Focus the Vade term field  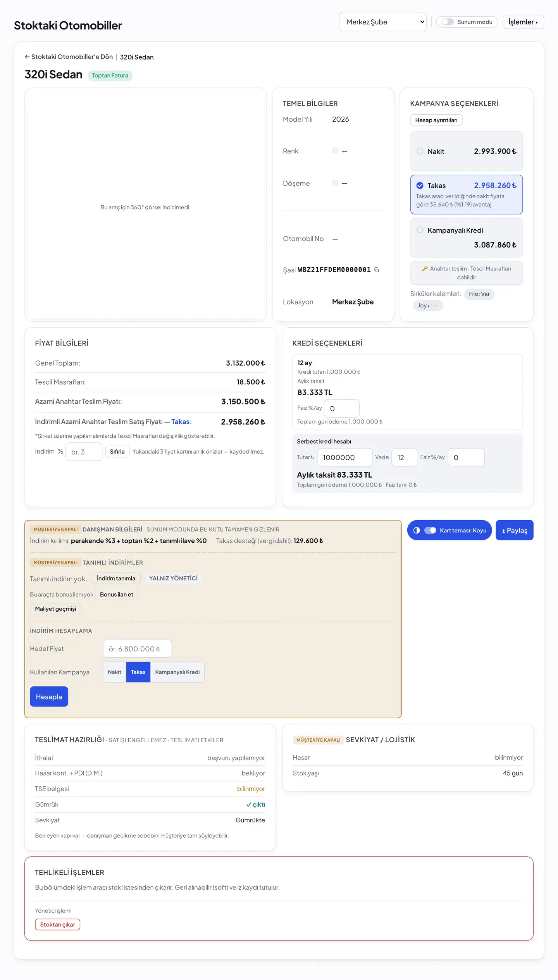(405, 457)
